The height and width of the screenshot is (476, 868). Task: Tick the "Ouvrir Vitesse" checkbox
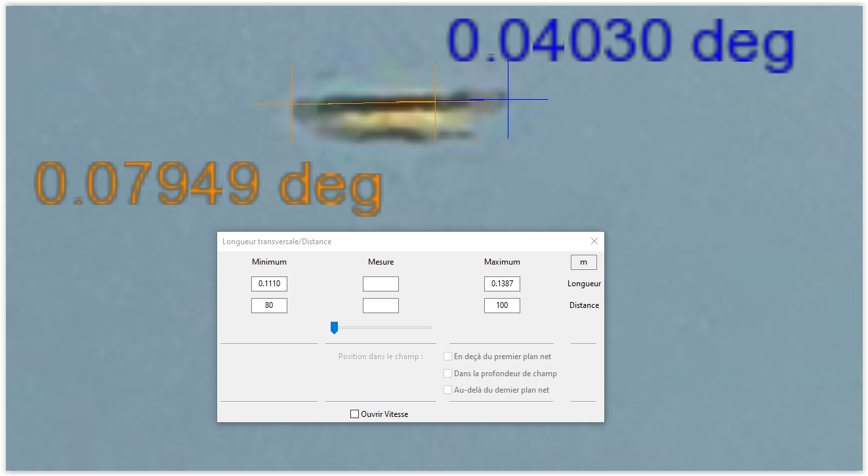point(355,414)
